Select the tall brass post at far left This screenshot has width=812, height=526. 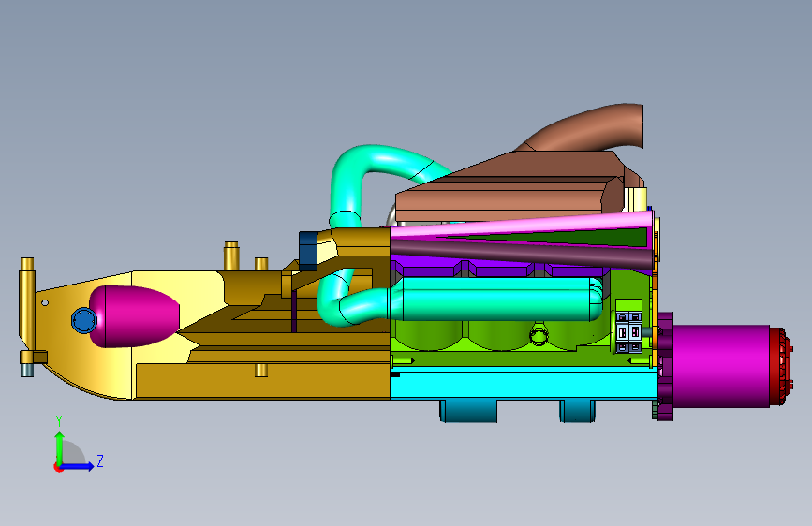coord(27,305)
